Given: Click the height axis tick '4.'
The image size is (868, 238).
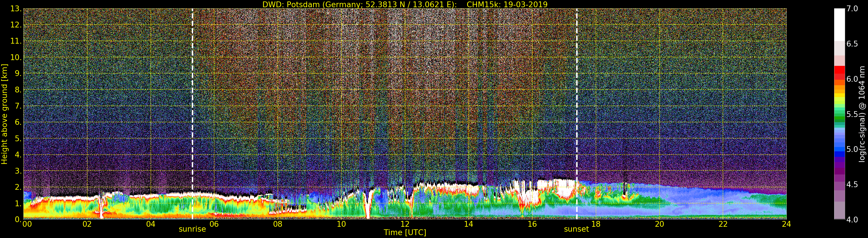Looking at the screenshot, I should coord(18,155).
